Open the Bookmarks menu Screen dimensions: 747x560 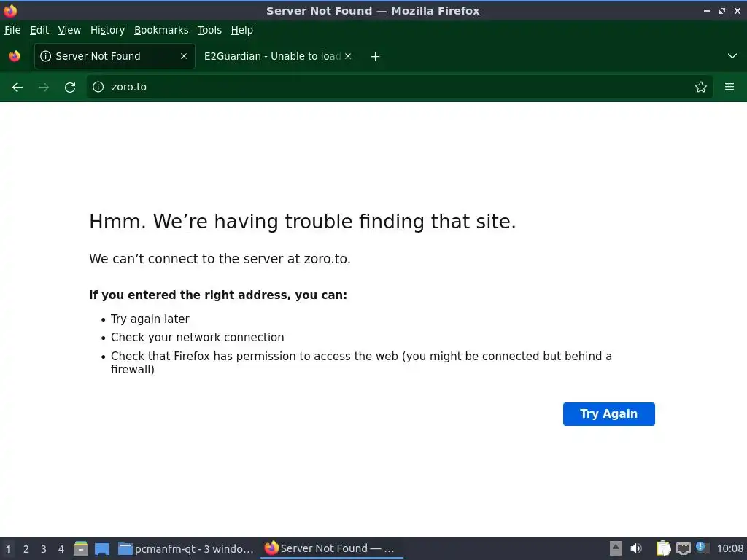tap(161, 30)
